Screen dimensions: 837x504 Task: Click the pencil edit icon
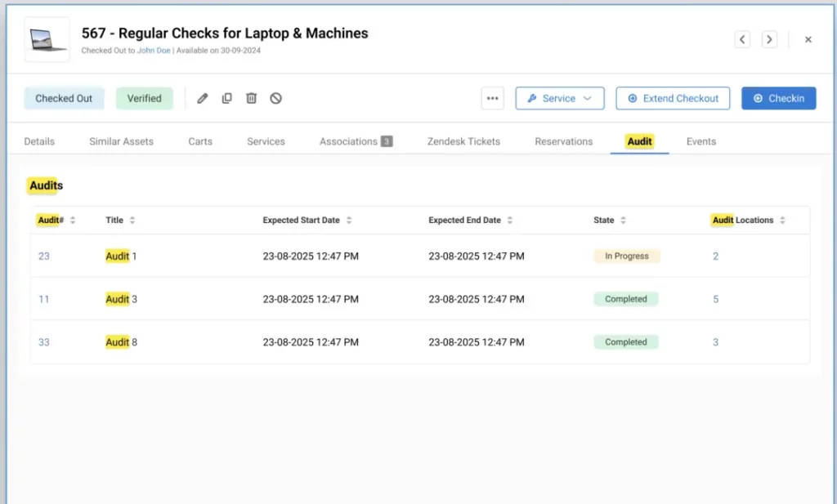click(x=203, y=98)
